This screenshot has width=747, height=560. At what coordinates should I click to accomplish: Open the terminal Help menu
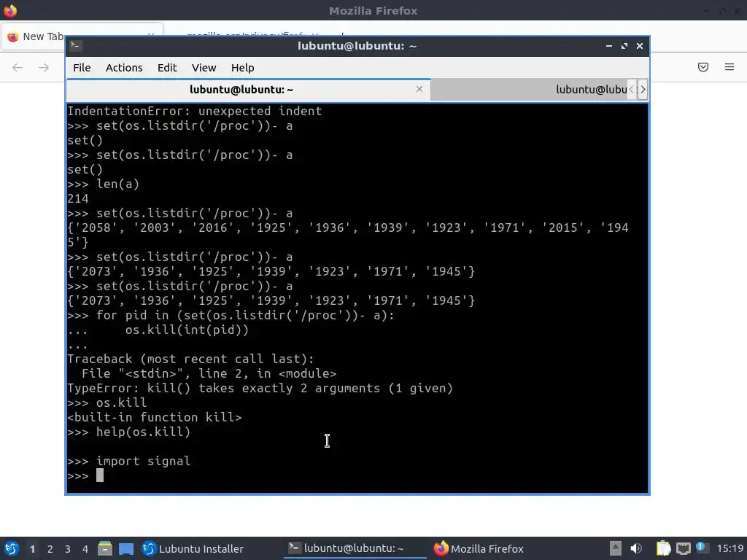pos(242,68)
